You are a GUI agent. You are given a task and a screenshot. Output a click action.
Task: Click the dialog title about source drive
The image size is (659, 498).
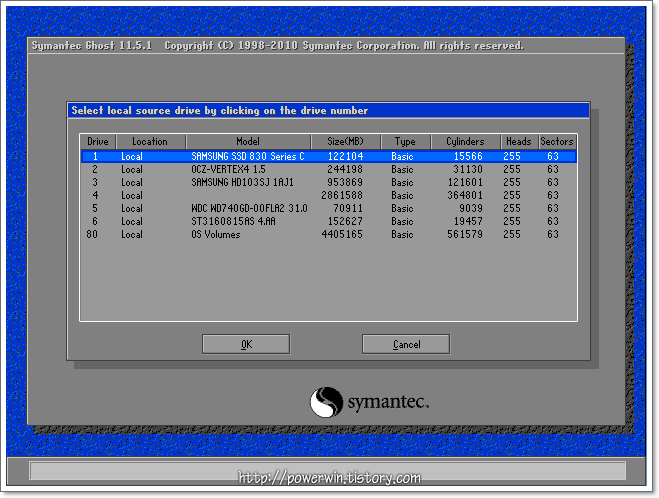(x=220, y=111)
